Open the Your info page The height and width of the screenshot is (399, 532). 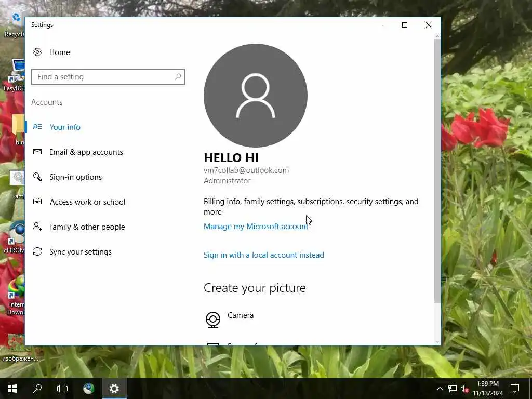point(65,127)
